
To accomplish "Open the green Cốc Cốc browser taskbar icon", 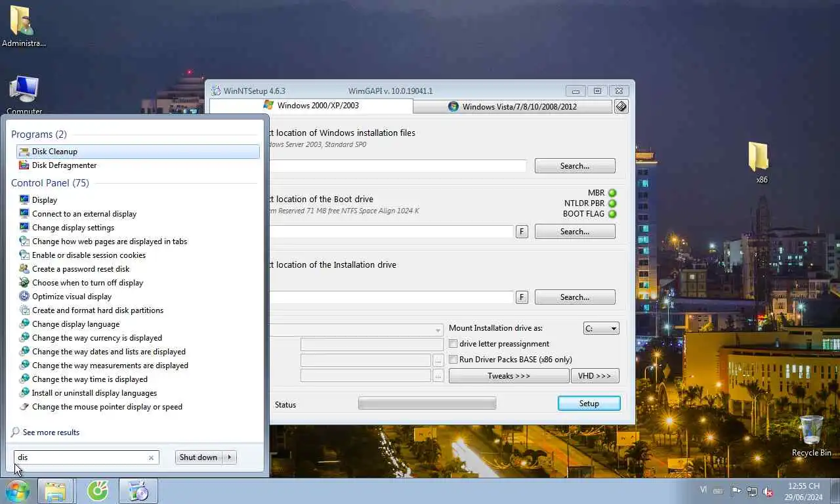I will coord(98,491).
